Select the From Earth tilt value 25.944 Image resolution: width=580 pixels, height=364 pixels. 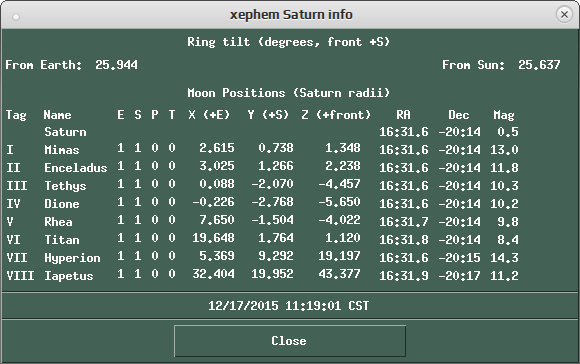coord(116,65)
